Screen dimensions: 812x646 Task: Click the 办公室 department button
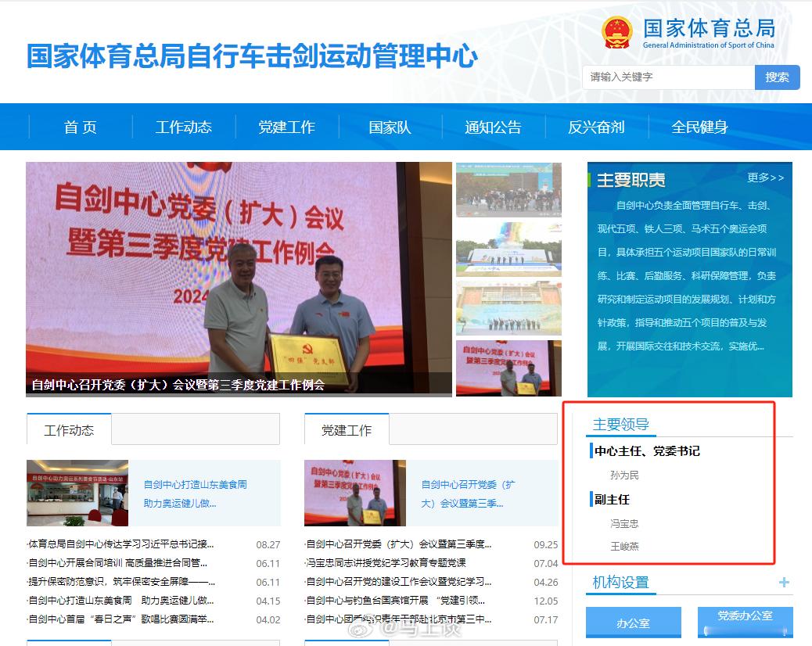coord(634,623)
